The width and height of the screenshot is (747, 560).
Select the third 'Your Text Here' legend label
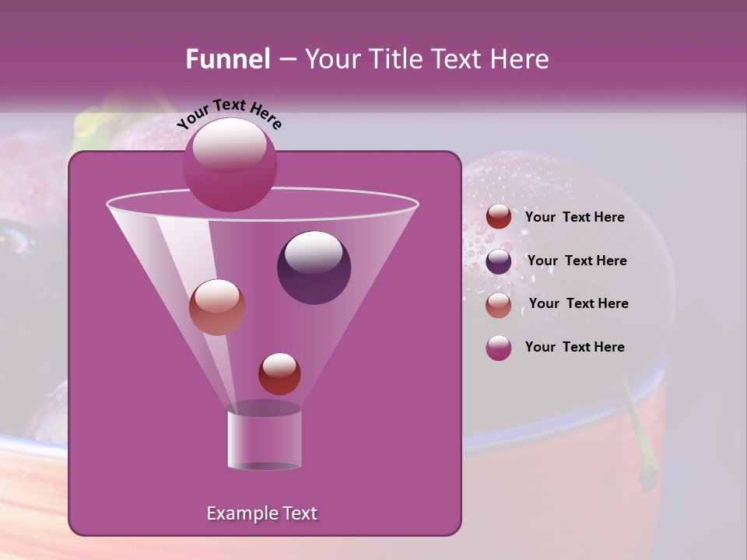[x=578, y=303]
